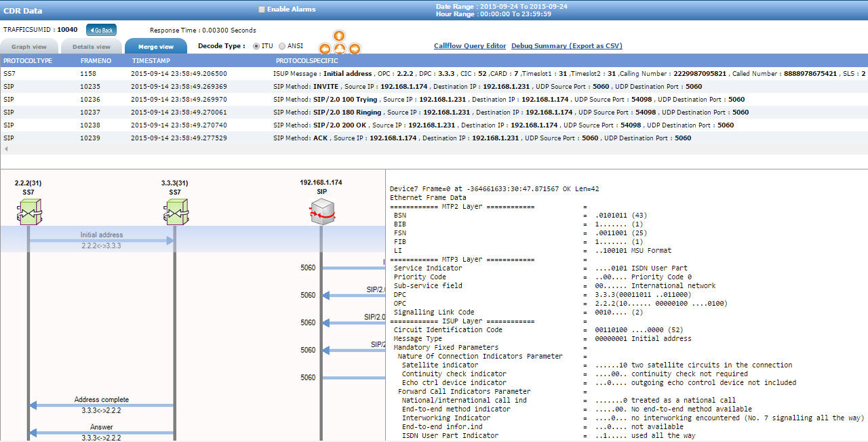Sort by the TIMESTAMP column header
The height and width of the screenshot is (442, 868).
coord(150,61)
